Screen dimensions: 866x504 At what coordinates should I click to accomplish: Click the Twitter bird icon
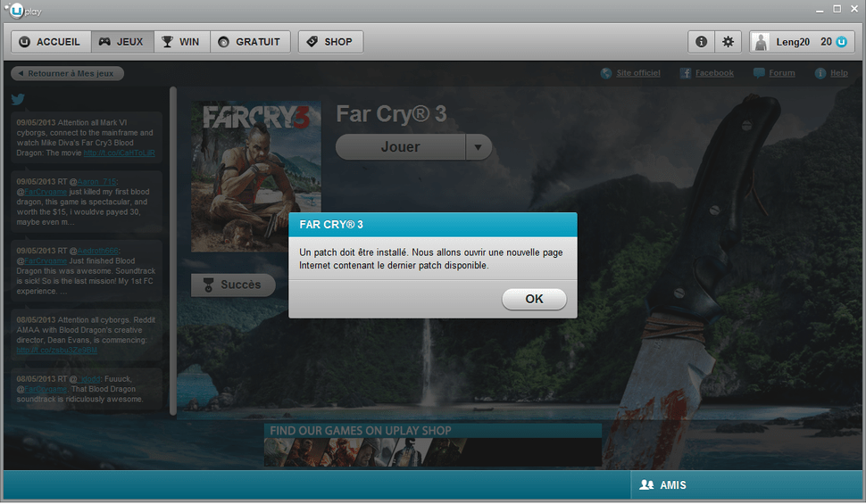pos(18,99)
